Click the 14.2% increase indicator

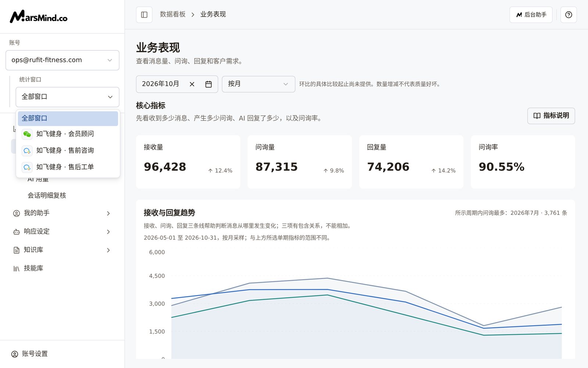click(x=443, y=171)
